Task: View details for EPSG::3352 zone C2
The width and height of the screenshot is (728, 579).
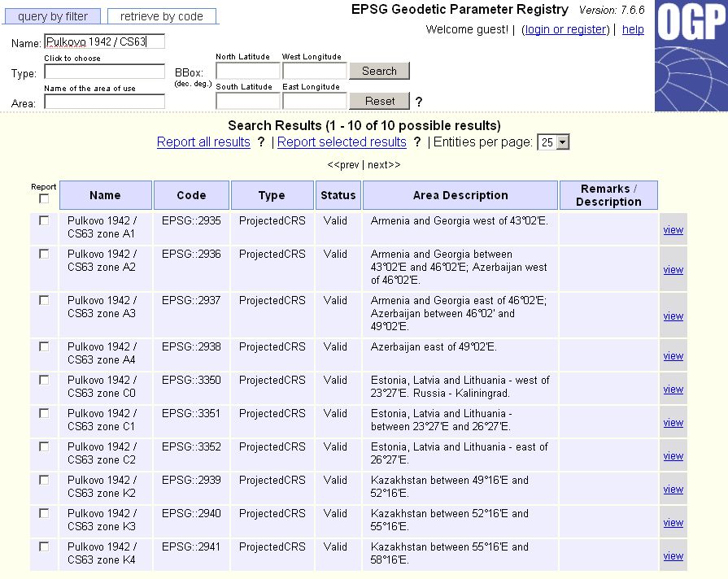Action: point(674,456)
